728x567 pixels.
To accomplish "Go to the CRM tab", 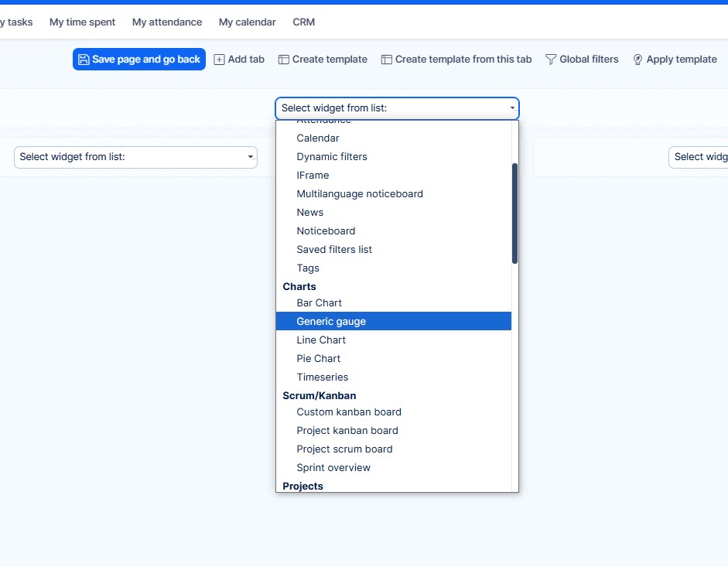I will click(303, 22).
